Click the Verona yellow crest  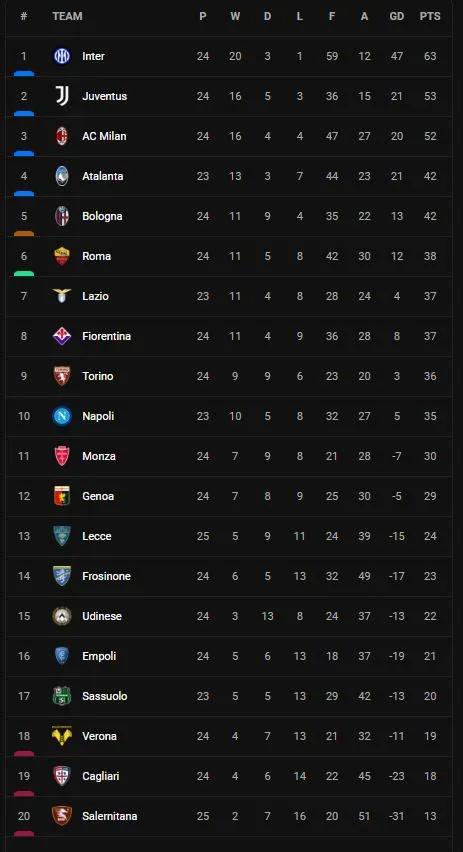[62, 736]
